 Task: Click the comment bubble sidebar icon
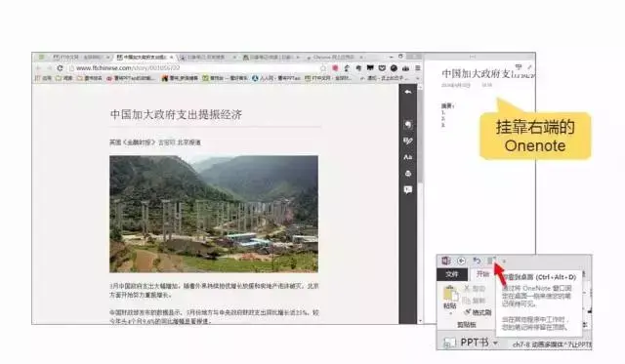point(408,190)
